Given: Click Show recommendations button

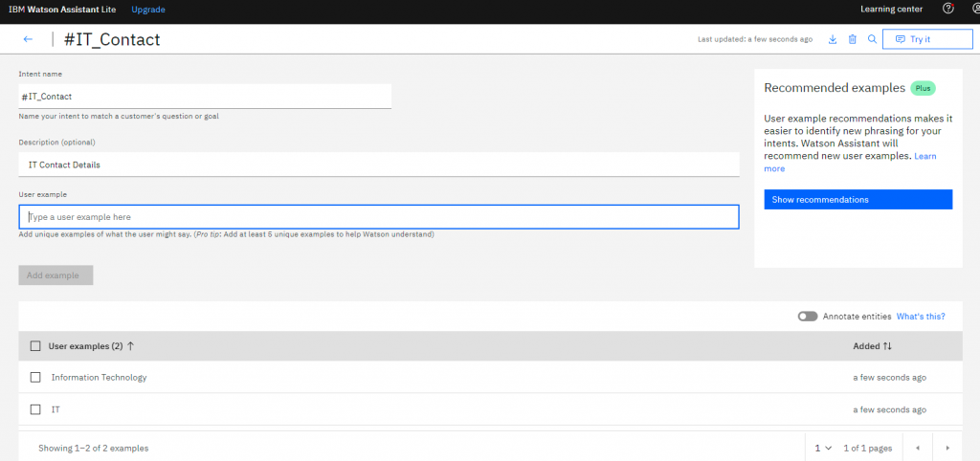Looking at the screenshot, I should click(858, 199).
